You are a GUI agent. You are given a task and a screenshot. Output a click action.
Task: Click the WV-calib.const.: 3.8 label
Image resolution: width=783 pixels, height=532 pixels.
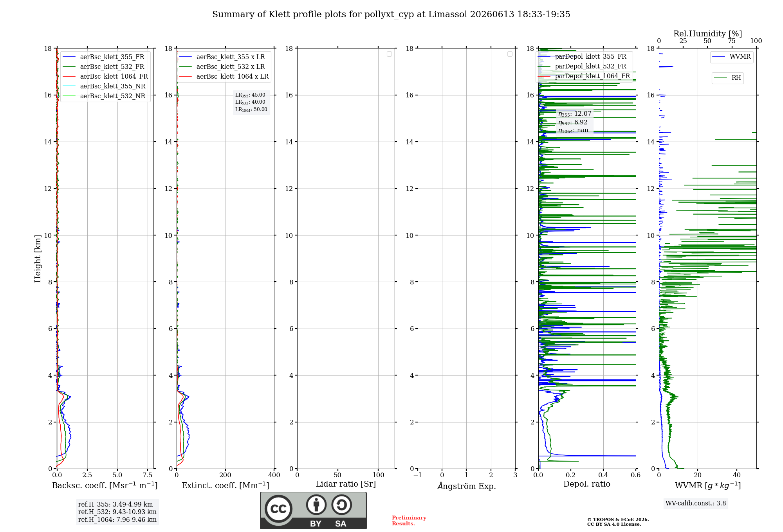(696, 503)
